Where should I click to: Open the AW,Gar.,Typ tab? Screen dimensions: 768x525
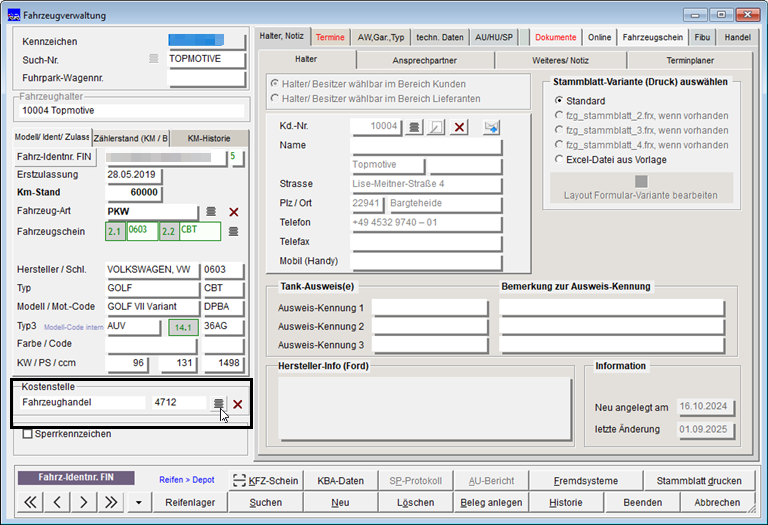click(381, 37)
